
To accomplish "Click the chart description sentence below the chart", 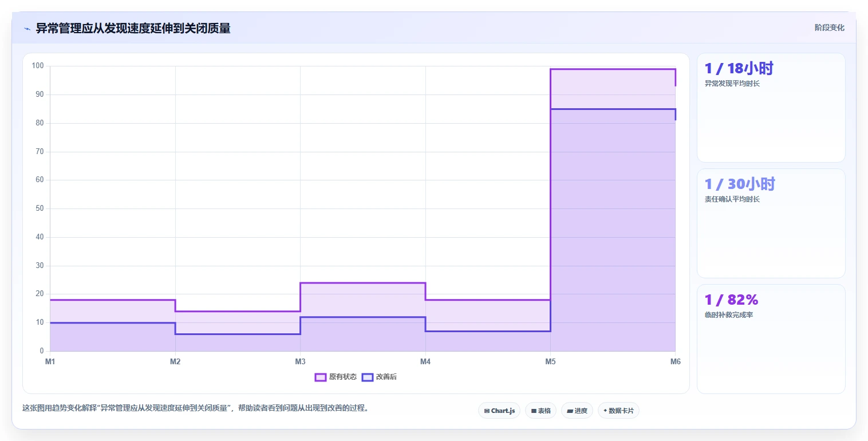I will (x=196, y=408).
